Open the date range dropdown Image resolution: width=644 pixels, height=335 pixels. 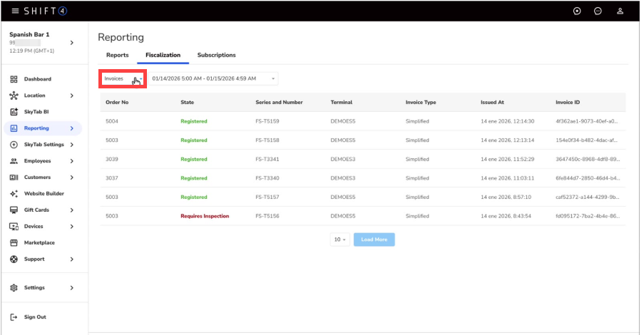point(213,78)
